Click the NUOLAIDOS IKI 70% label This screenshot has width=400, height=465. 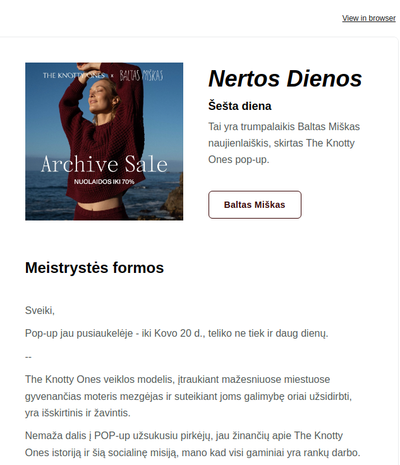click(104, 182)
